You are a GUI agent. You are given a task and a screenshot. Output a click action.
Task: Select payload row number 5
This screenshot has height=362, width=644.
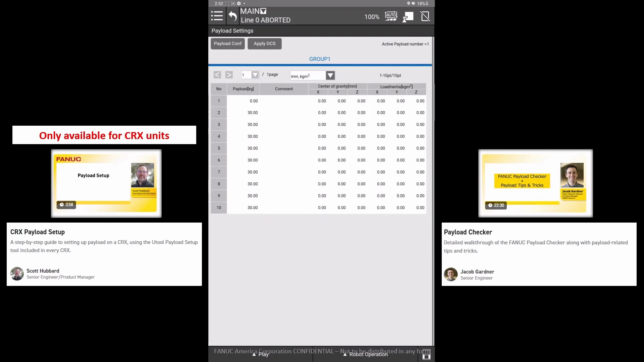pyautogui.click(x=219, y=148)
